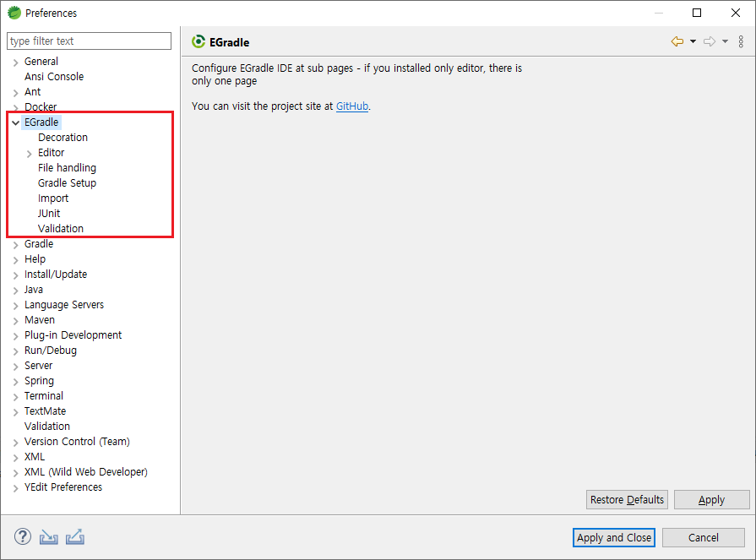The image size is (756, 560).
Task: Click the export preferences icon
Action: (75, 537)
